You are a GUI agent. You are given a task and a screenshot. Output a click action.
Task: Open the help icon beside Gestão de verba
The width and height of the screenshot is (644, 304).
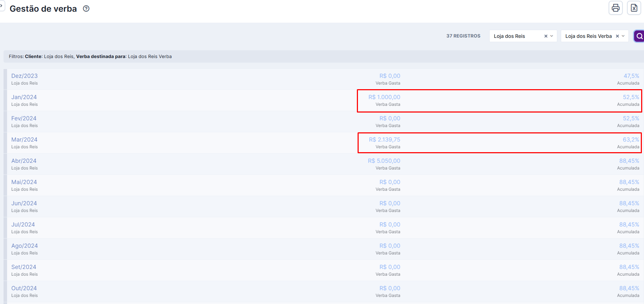[x=86, y=9]
